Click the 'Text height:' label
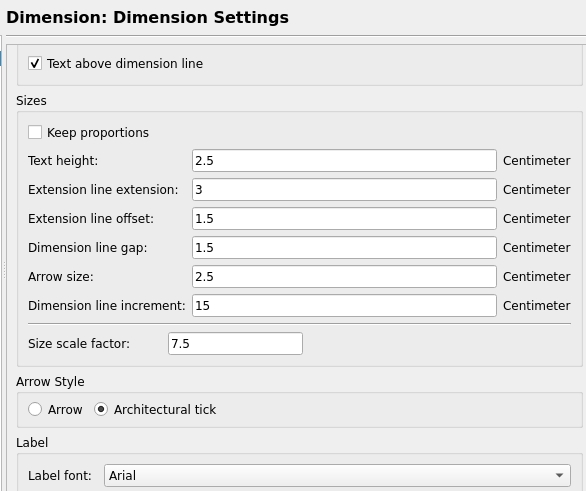Viewport: 586px width, 491px height. click(x=63, y=161)
